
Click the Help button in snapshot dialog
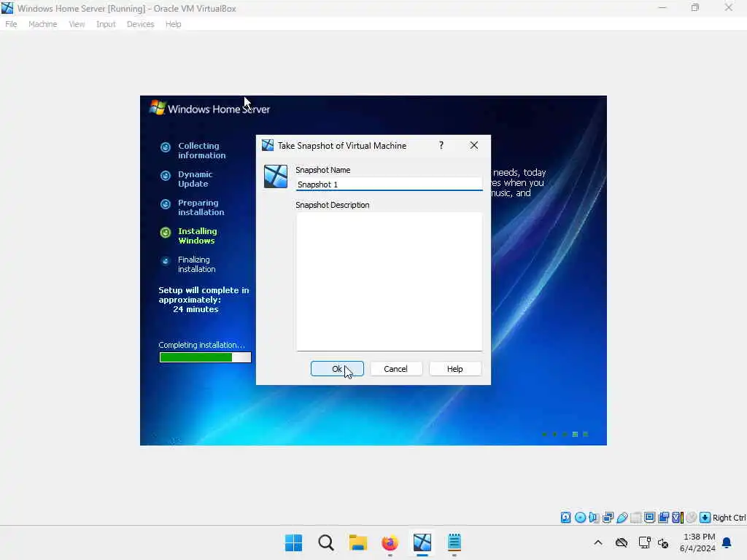pyautogui.click(x=455, y=369)
